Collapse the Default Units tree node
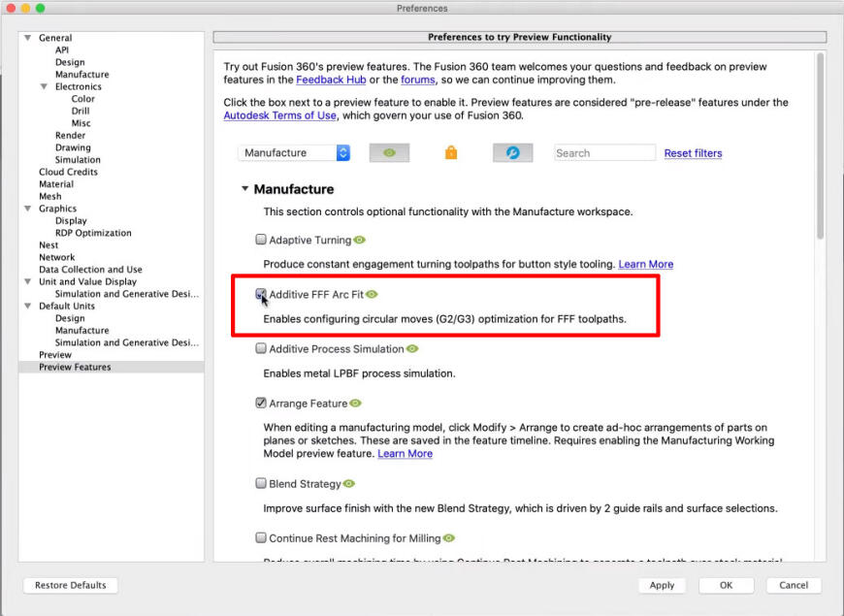The image size is (844, 616). [27, 306]
